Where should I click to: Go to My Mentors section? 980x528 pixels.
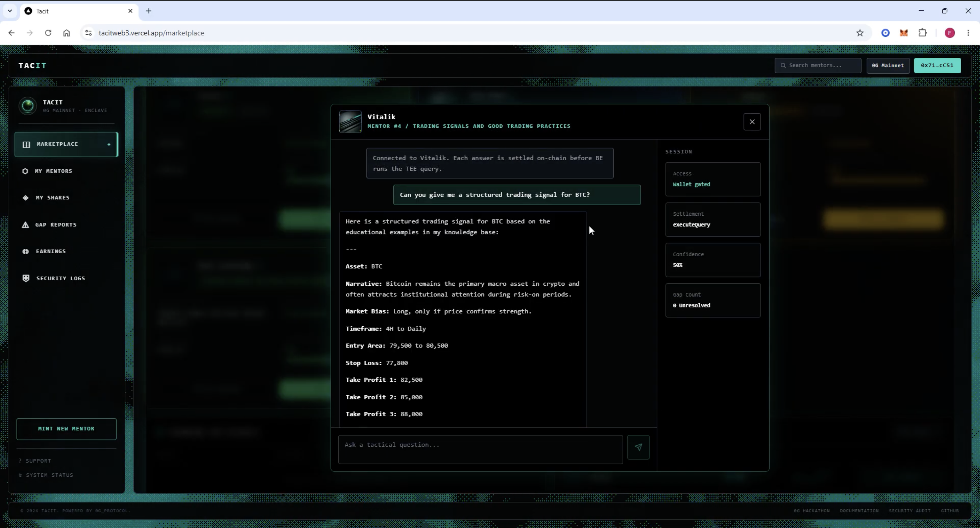point(66,171)
